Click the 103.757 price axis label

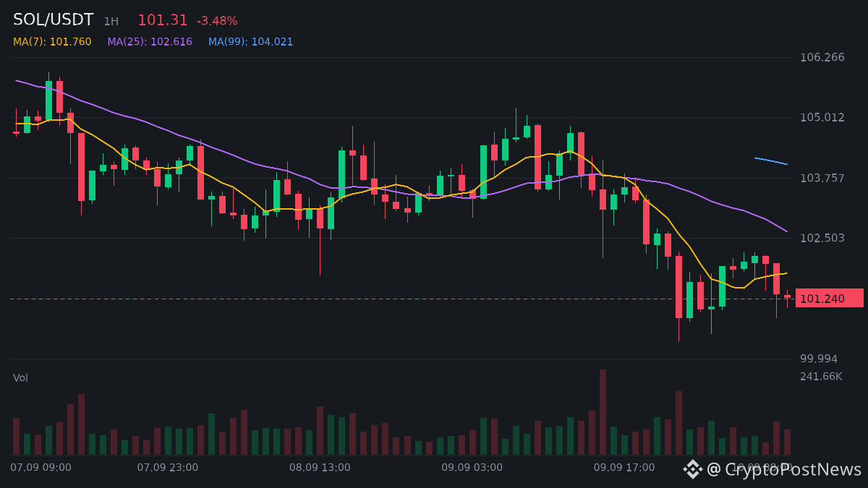point(822,178)
